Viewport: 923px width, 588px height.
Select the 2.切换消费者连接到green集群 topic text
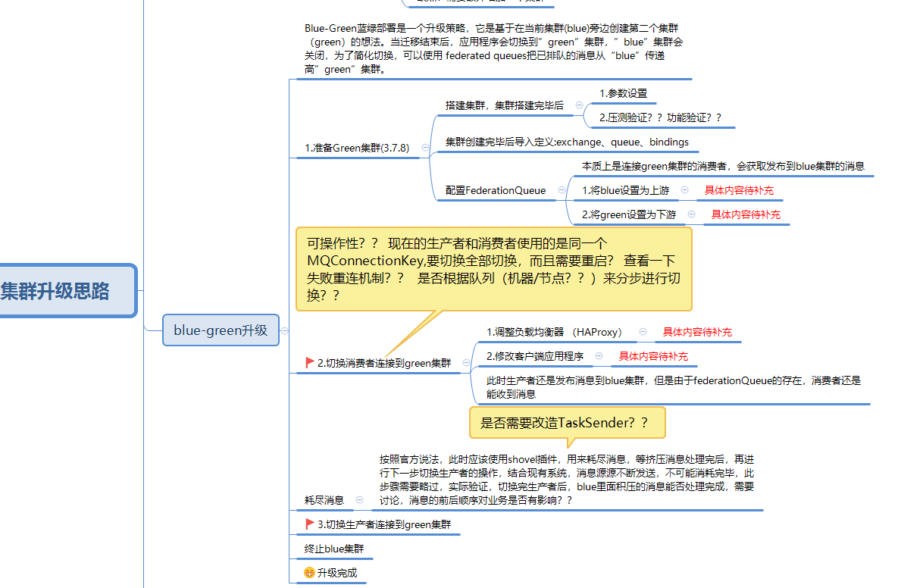pyautogui.click(x=384, y=363)
